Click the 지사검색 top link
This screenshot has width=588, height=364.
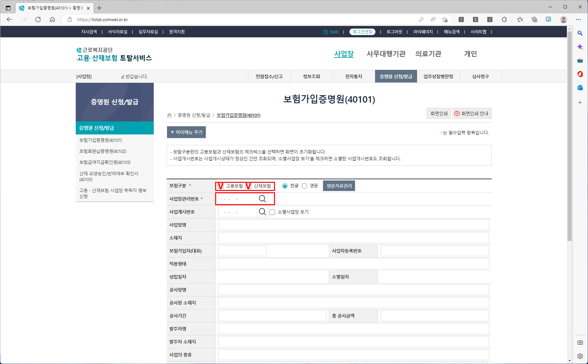[x=89, y=32]
